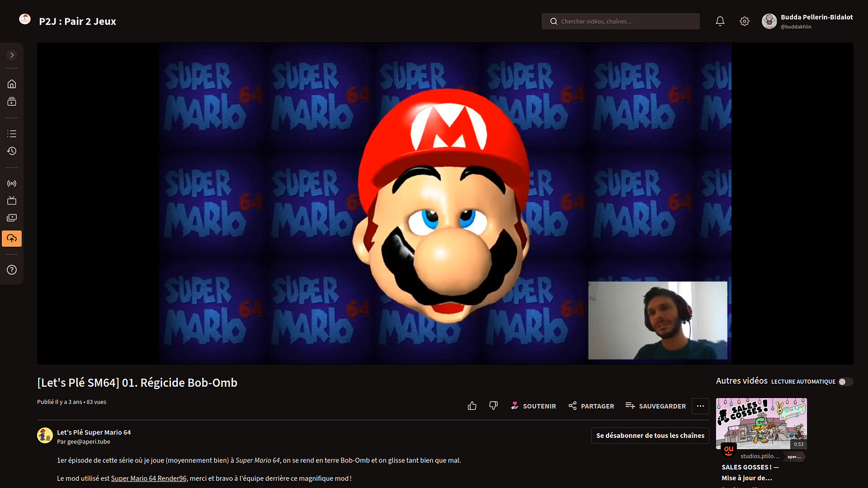Open the TV screen icon in sidebar
Screen dimensions: 868x488
(11, 201)
